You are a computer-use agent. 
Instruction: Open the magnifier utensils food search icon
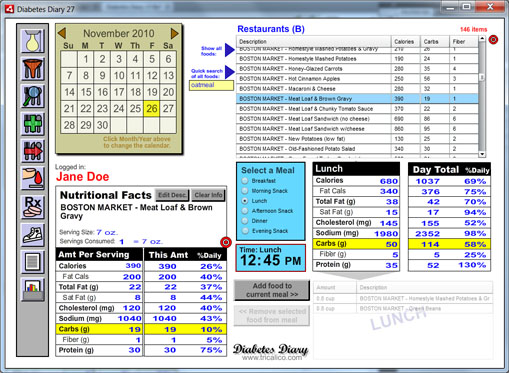coord(33,96)
